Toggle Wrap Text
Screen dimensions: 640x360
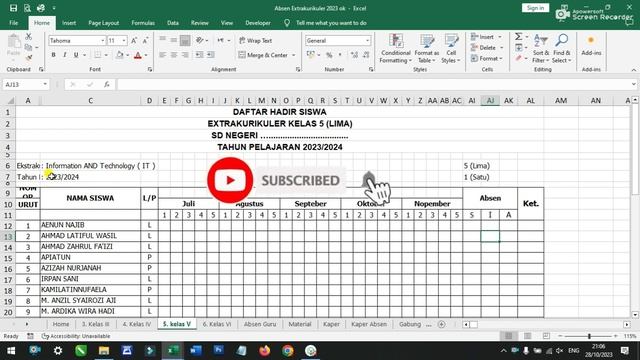click(256, 40)
